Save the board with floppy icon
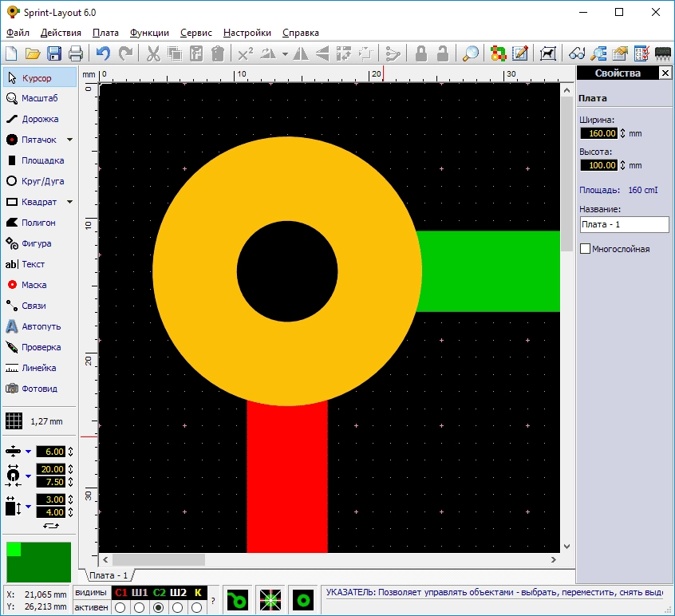The image size is (675, 616). tap(54, 53)
